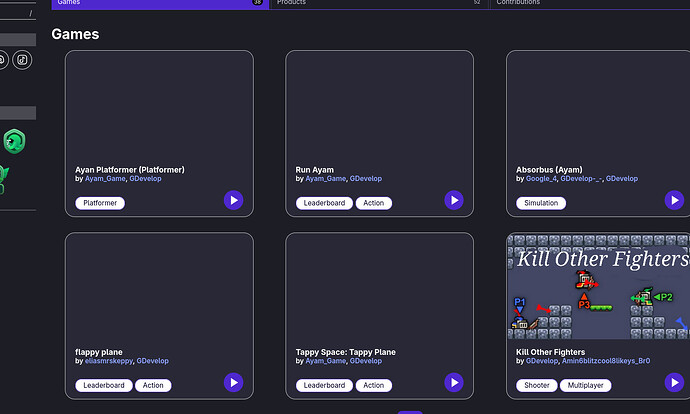Visit eliasmrskeppy's profile link
Image resolution: width=690 pixels, height=414 pixels.
click(x=108, y=361)
